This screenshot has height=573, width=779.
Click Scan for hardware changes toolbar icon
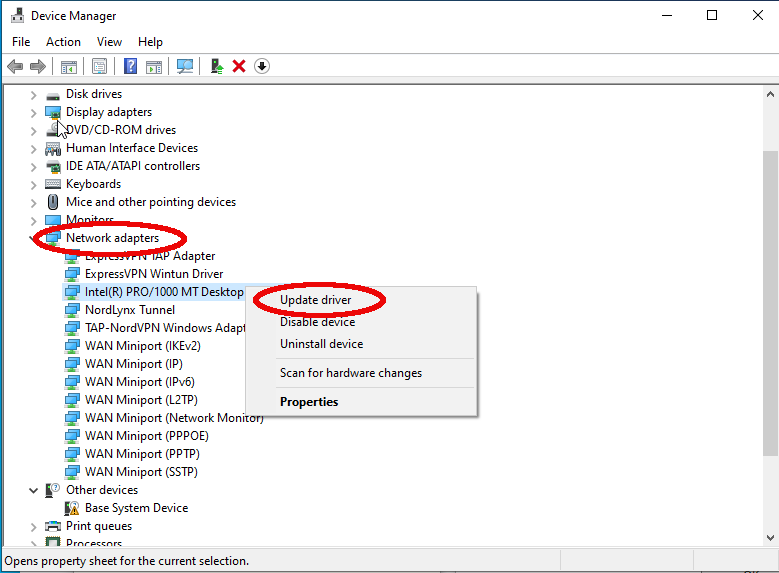(185, 66)
